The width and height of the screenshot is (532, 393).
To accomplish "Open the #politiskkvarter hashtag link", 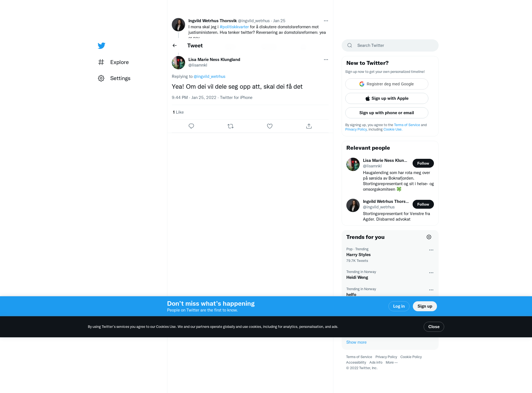I will pyautogui.click(x=234, y=27).
